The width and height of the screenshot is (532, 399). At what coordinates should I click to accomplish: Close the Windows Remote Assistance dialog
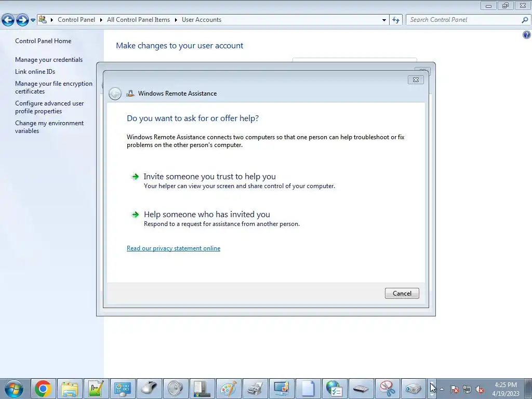click(416, 79)
